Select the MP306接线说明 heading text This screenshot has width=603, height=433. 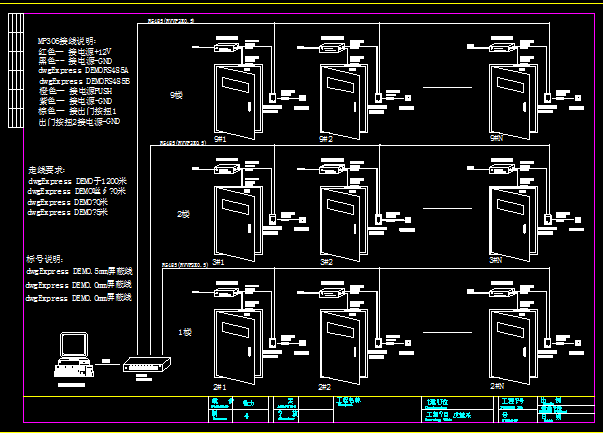(x=67, y=41)
